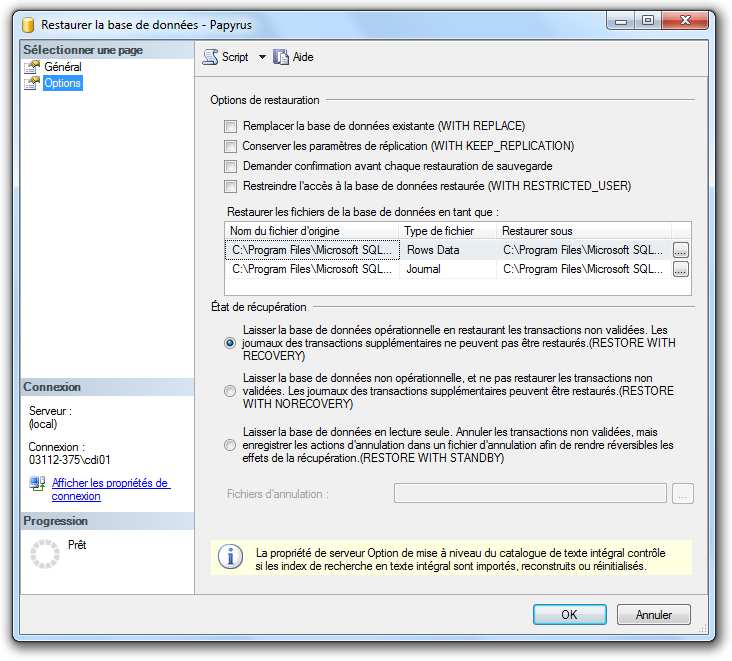Image resolution: width=732 pixels, height=661 pixels.
Task: Browse restore path for Journal file
Action: [681, 269]
